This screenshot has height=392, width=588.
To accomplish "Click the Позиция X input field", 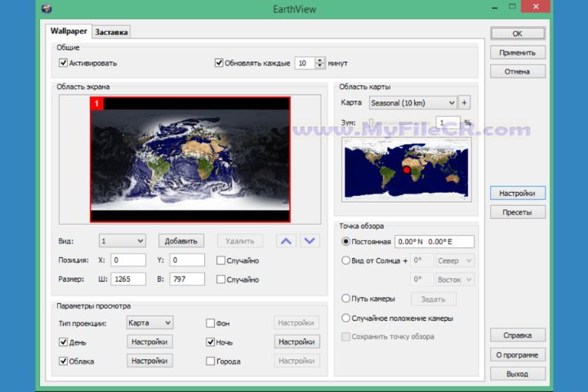I will (128, 260).
